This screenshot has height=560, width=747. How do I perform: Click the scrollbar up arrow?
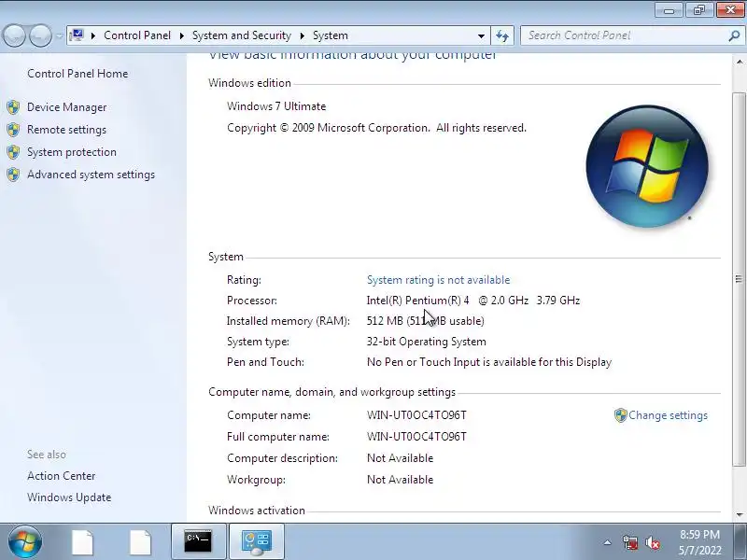pos(740,62)
